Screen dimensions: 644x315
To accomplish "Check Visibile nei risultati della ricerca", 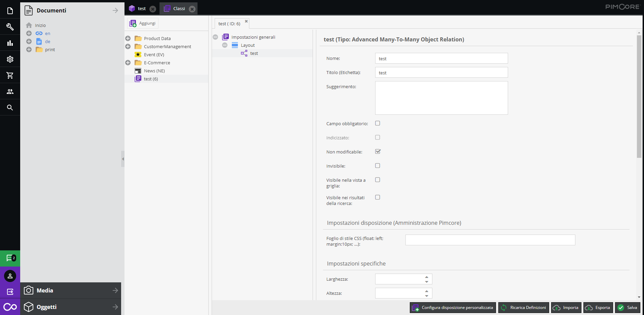I will (x=378, y=197).
